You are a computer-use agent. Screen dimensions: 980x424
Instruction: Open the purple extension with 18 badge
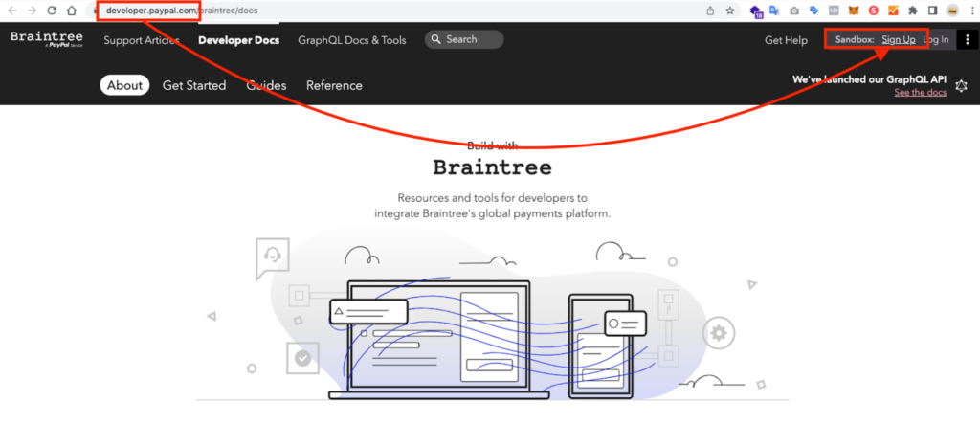point(756,11)
